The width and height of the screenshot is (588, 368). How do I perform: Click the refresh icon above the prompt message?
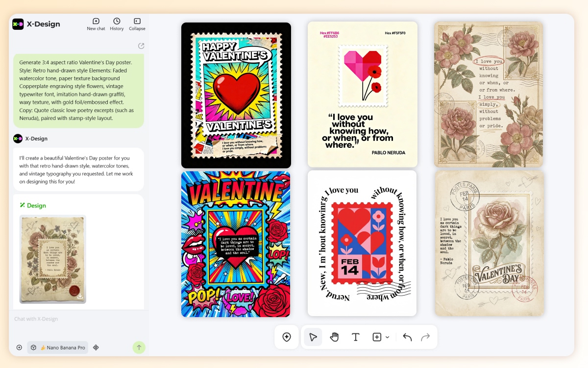click(x=141, y=46)
